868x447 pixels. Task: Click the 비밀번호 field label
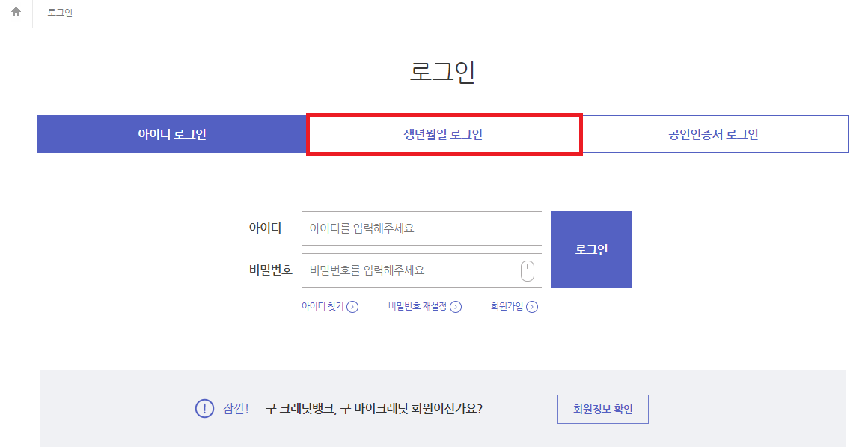271,270
